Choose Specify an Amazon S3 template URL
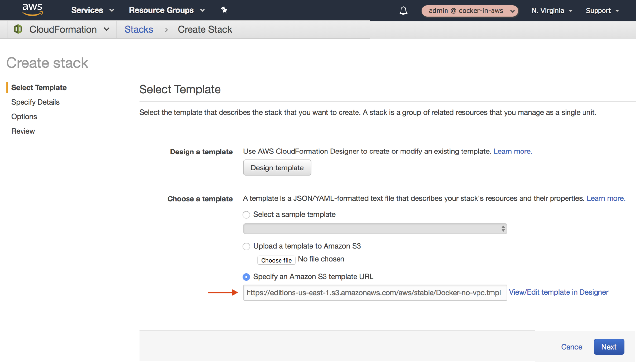Viewport: 636px width, 364px height. coord(246,277)
